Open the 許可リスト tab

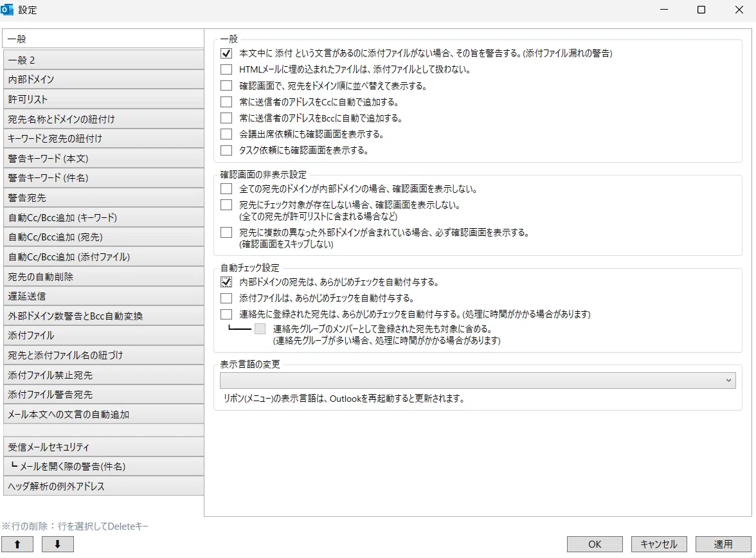pos(103,100)
